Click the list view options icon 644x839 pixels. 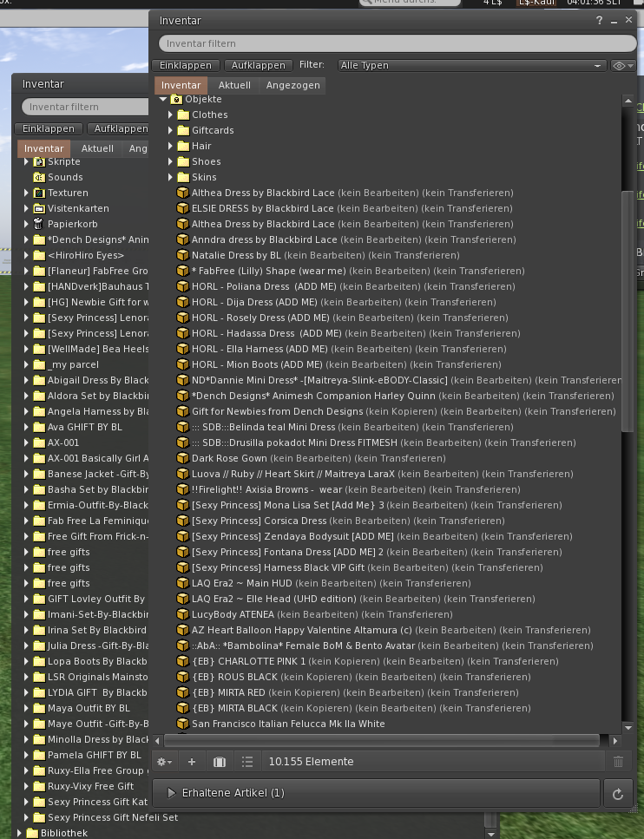click(247, 762)
